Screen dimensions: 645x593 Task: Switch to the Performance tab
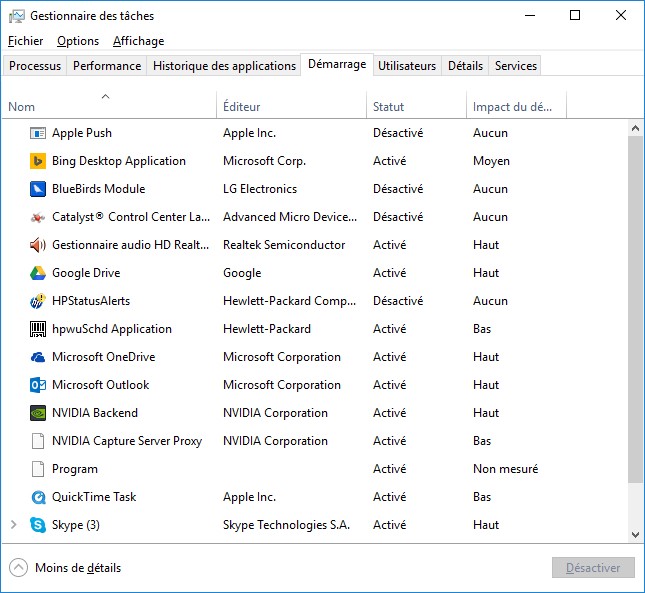pyautogui.click(x=107, y=66)
